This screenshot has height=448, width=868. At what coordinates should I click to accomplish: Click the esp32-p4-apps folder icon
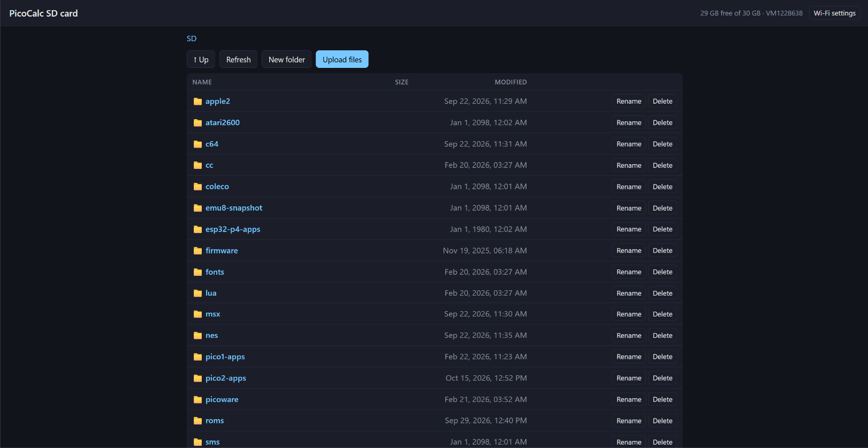click(x=197, y=229)
